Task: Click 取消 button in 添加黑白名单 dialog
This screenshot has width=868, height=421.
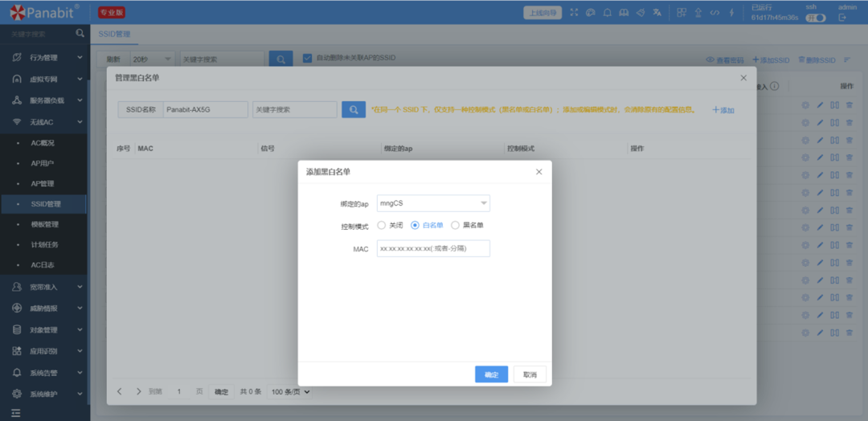Action: pos(530,374)
